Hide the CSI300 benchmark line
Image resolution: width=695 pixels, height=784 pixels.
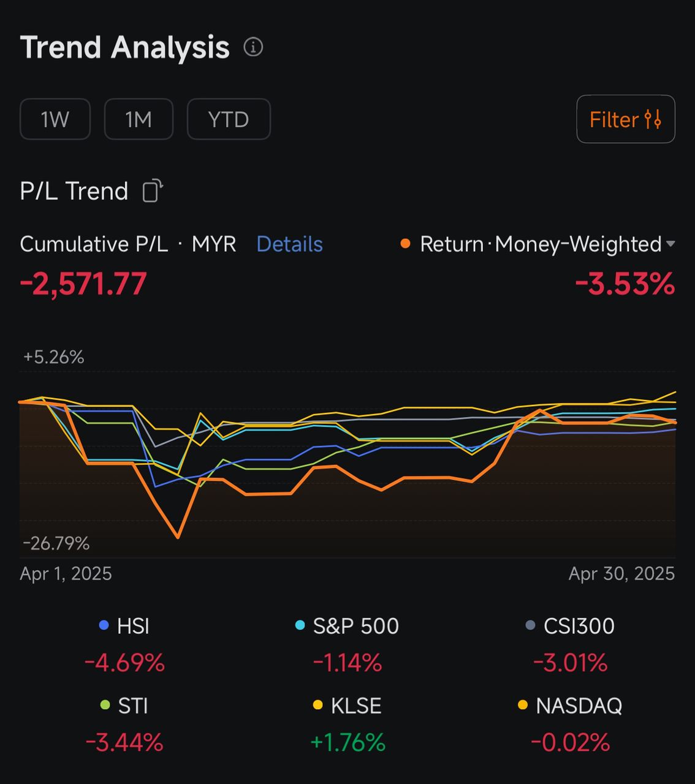point(571,626)
